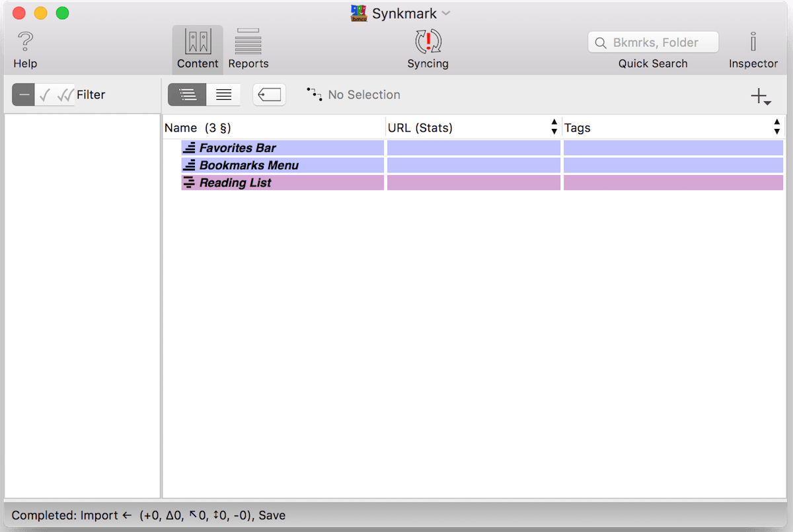Open the Reports view

pos(248,50)
